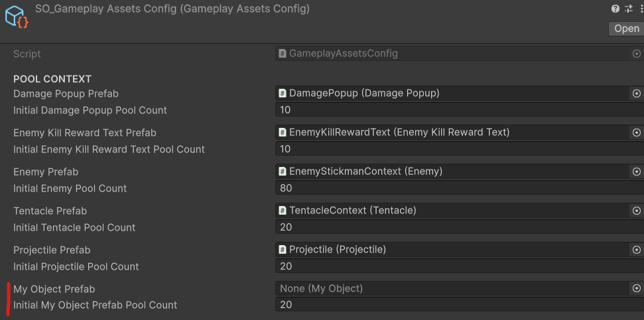Screen dimensions: 644x320
Task: Open object picker for Enemy Kill Reward Text Prefab
Action: [x=636, y=133]
